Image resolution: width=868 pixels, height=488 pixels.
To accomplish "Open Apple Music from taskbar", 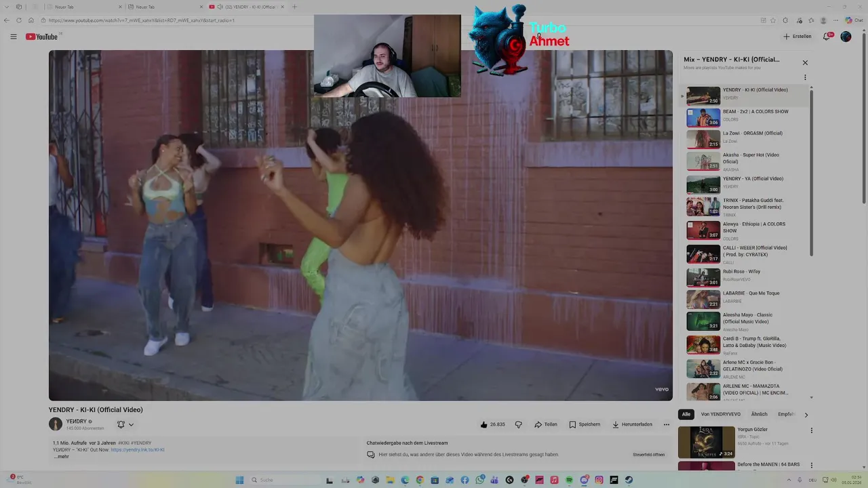I will click(x=554, y=480).
